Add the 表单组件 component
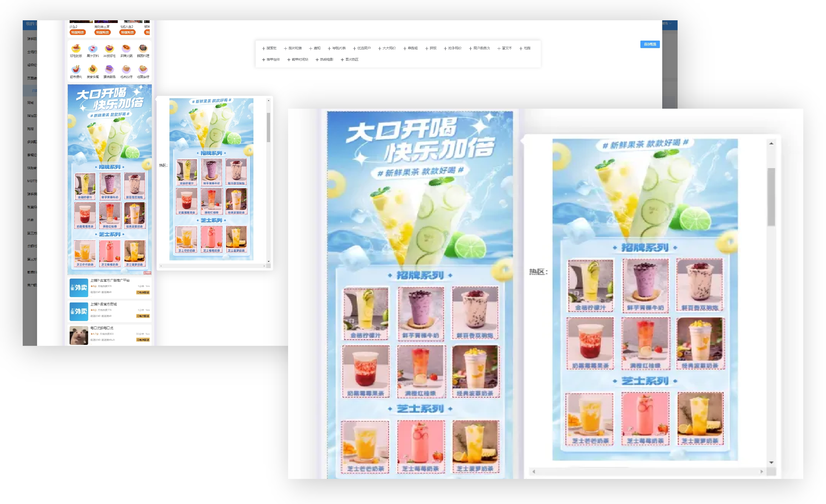The width and height of the screenshot is (826, 504). tap(271, 60)
